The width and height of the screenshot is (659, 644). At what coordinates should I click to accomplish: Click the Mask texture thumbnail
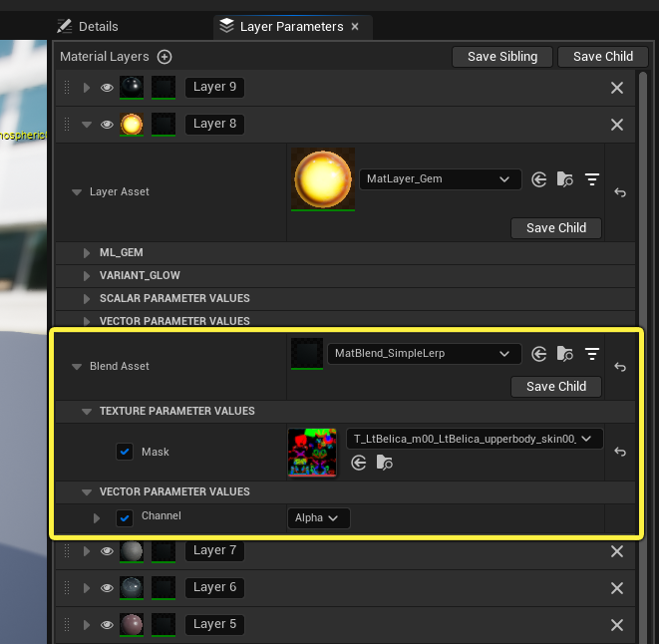point(312,453)
